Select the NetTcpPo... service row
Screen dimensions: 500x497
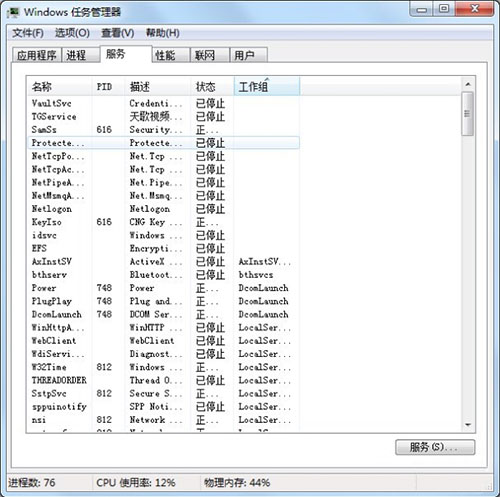[163, 156]
